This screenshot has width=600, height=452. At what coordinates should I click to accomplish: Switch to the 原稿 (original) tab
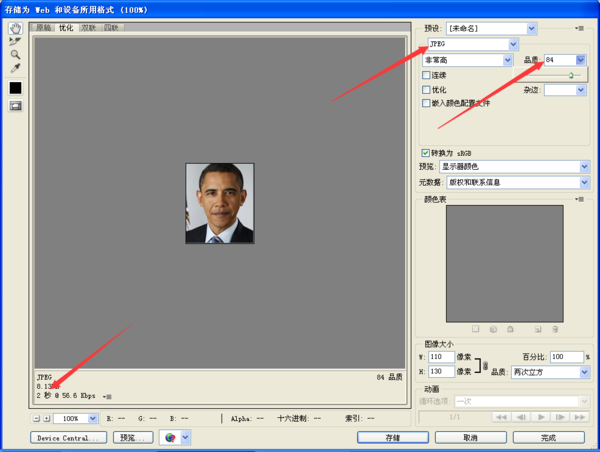tap(44, 28)
